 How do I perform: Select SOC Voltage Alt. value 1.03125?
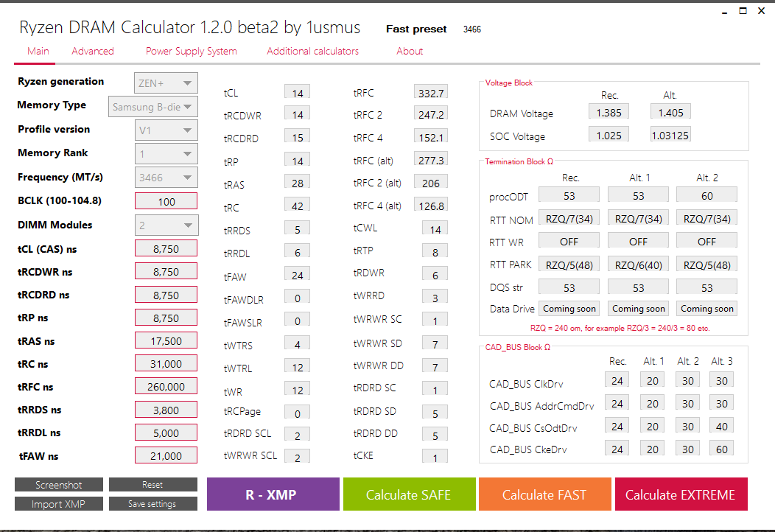click(670, 135)
